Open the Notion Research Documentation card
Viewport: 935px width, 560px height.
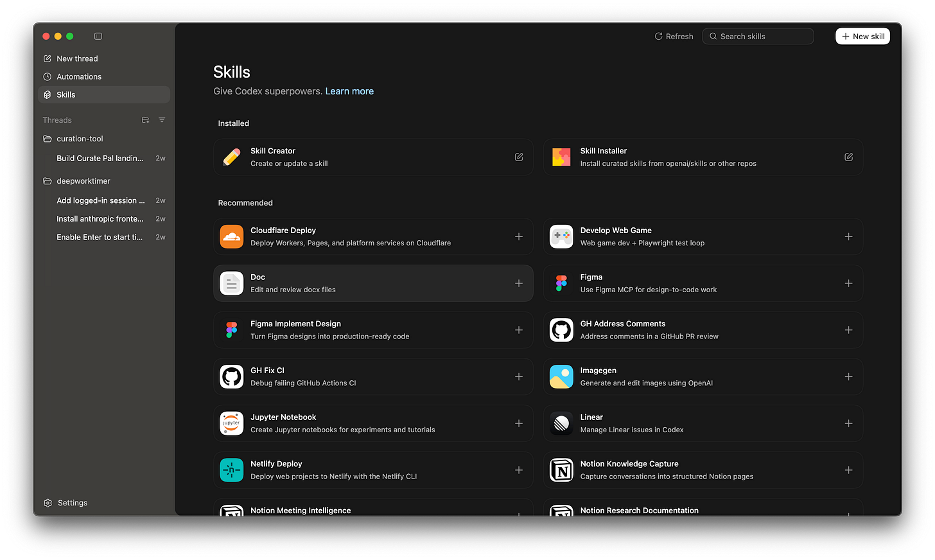(703, 507)
